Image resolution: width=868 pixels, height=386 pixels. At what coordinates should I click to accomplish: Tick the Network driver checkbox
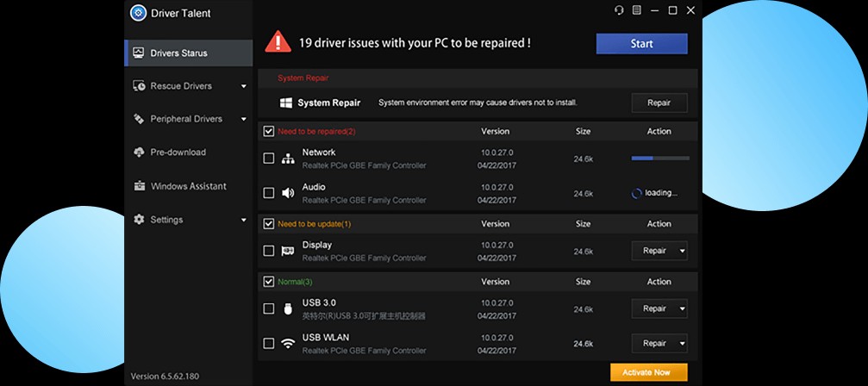(x=269, y=159)
